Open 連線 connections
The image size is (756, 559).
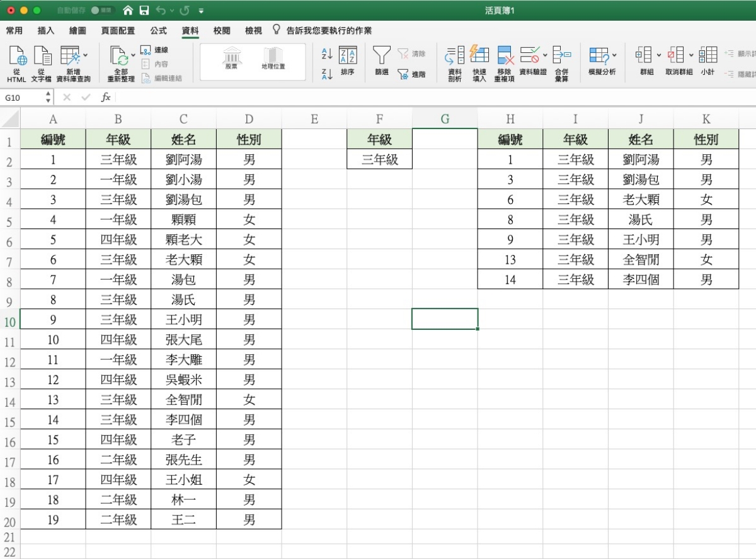154,50
